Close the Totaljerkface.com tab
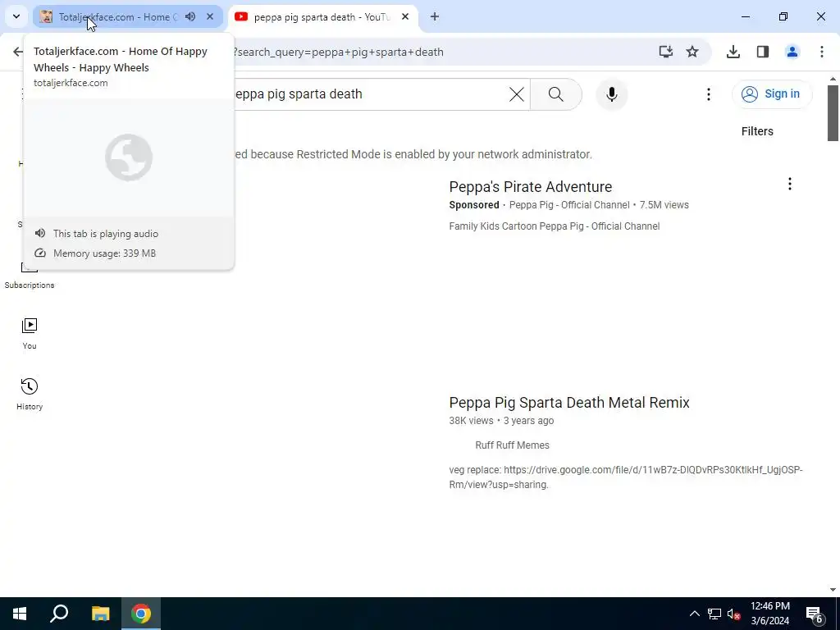Screen dimensions: 840x630 [210, 16]
